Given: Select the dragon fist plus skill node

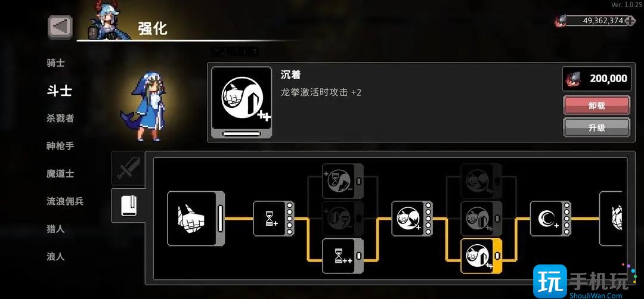Looking at the screenshot, I should pos(412,219).
